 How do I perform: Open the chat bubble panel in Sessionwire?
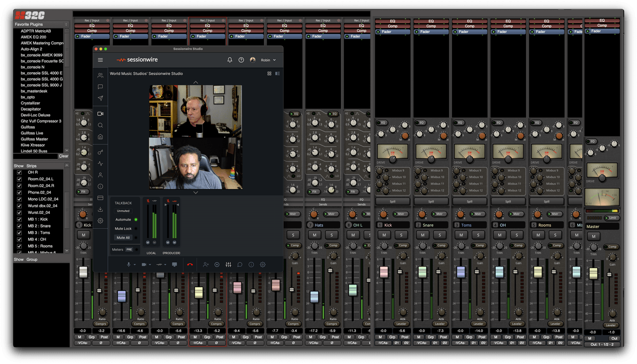click(100, 87)
